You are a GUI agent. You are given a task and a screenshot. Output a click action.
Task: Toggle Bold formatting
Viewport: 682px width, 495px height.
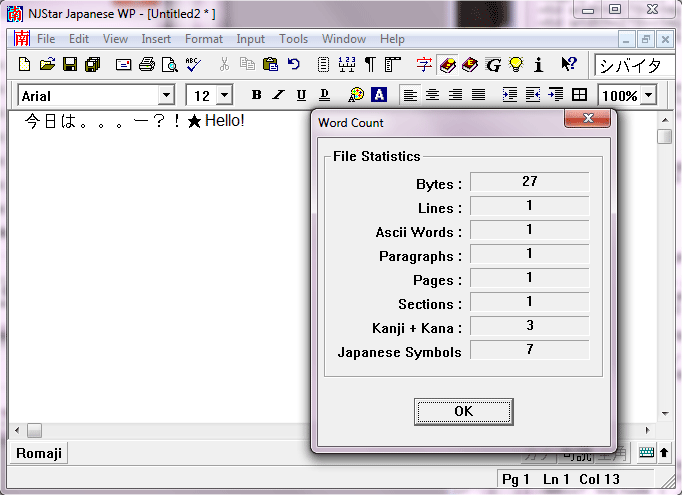tap(256, 95)
